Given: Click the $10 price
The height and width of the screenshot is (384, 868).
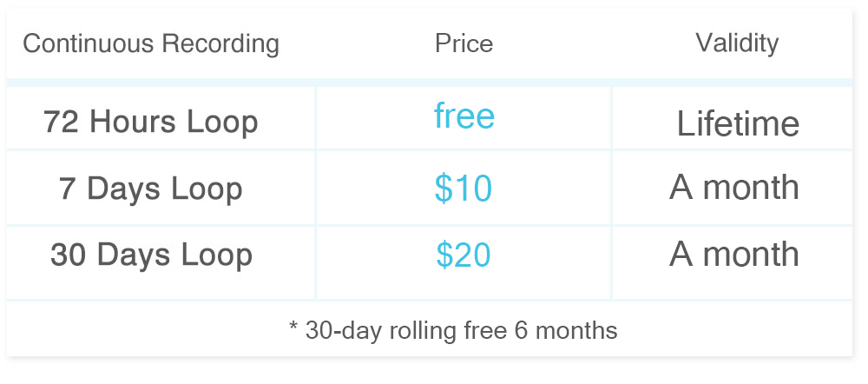Looking at the screenshot, I should [464, 189].
